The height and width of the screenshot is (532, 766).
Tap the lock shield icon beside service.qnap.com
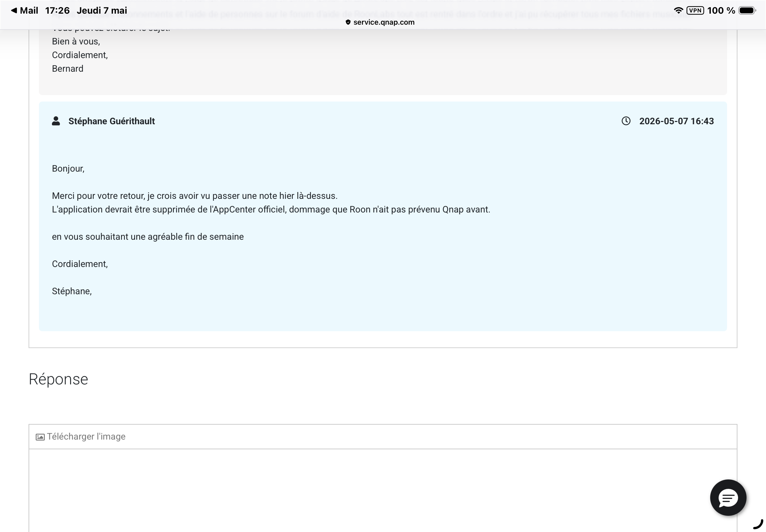coord(348,22)
